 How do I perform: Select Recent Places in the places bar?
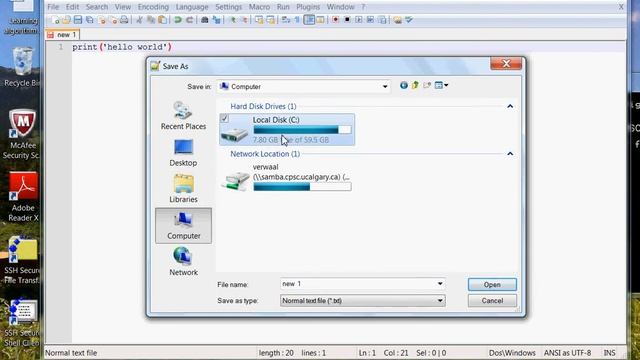pyautogui.click(x=183, y=116)
